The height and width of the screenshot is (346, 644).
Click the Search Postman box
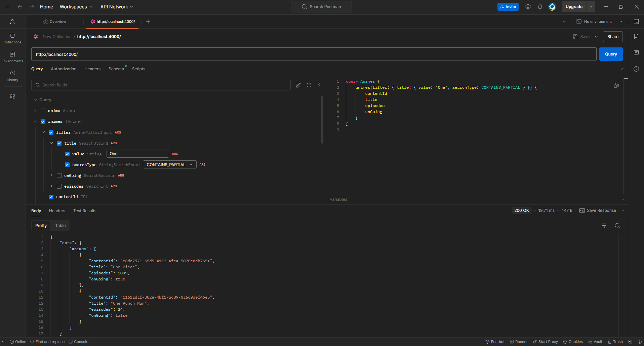321,7
